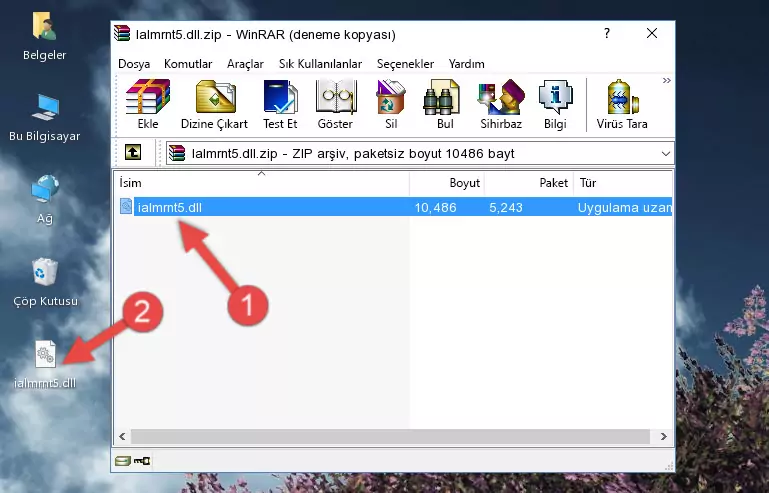769x493 pixels.
Task: Expand the toolbar overflow chevron
Action: tap(666, 80)
